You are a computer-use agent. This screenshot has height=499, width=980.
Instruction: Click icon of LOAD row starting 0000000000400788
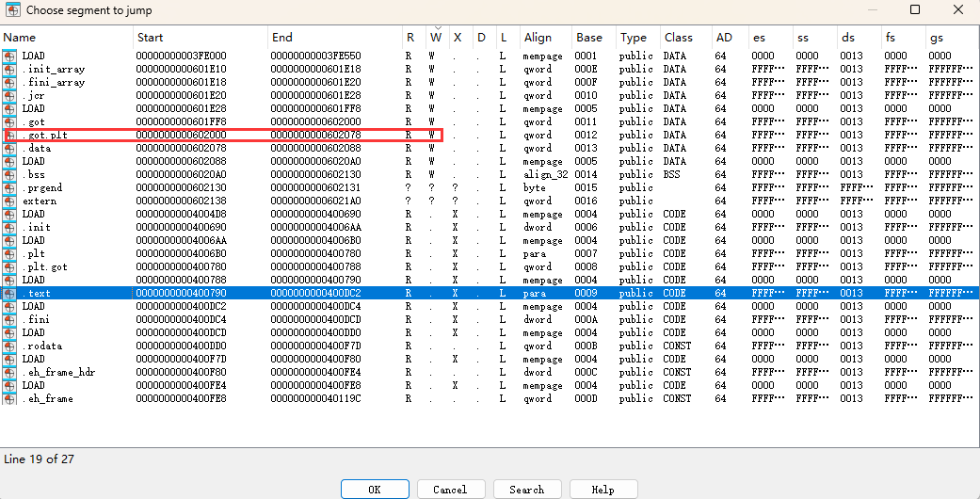[9, 280]
